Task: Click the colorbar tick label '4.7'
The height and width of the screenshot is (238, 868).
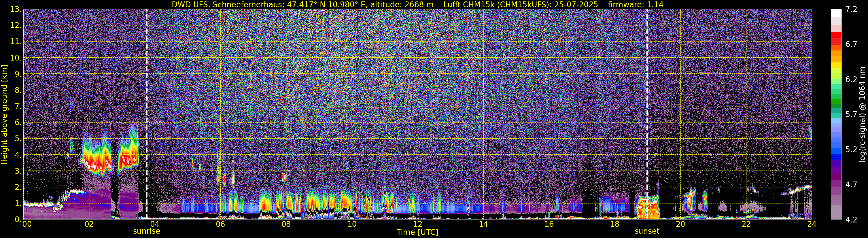Action: point(851,185)
